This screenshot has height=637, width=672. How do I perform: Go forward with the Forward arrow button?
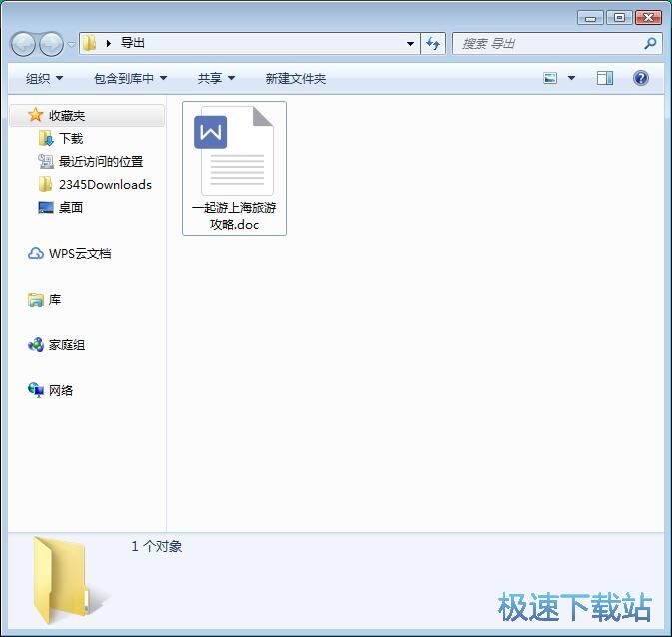(51, 44)
